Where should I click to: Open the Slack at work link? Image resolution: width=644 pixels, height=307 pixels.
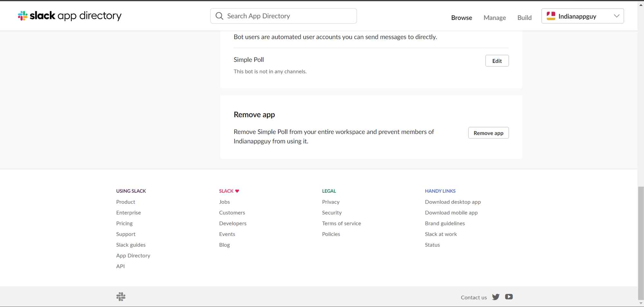(x=441, y=234)
